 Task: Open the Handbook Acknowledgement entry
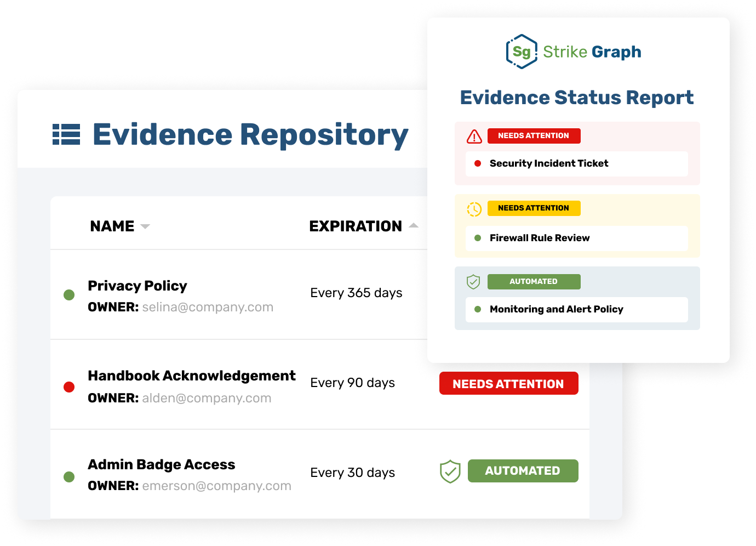192,376
